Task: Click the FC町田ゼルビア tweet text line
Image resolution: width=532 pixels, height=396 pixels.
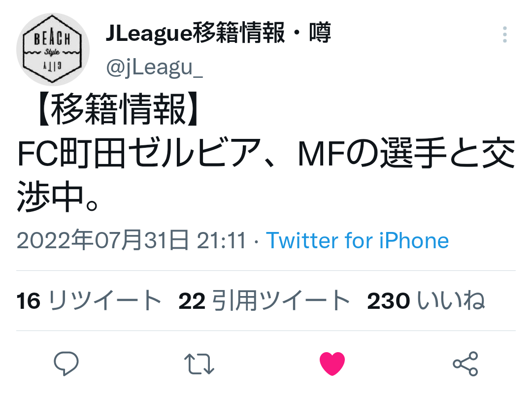Action: (266, 153)
